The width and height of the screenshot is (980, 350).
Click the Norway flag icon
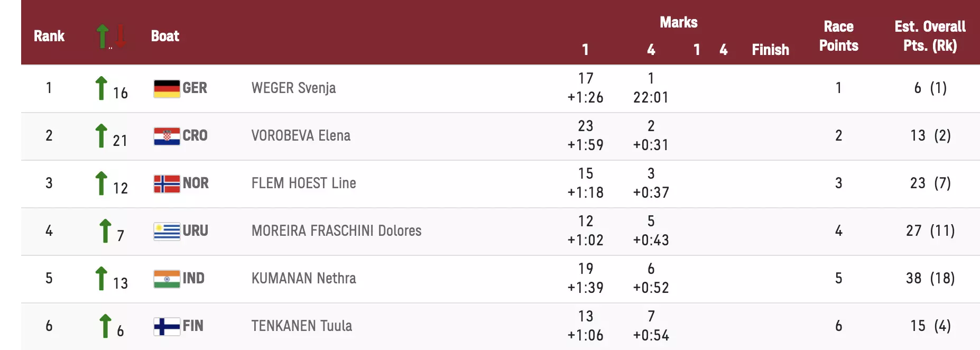(x=167, y=183)
